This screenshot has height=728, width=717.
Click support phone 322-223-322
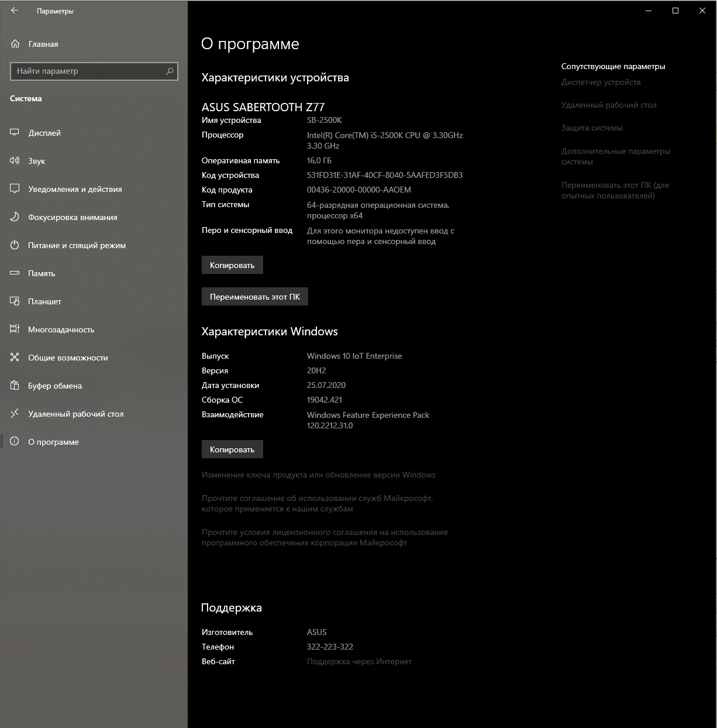pyautogui.click(x=330, y=647)
